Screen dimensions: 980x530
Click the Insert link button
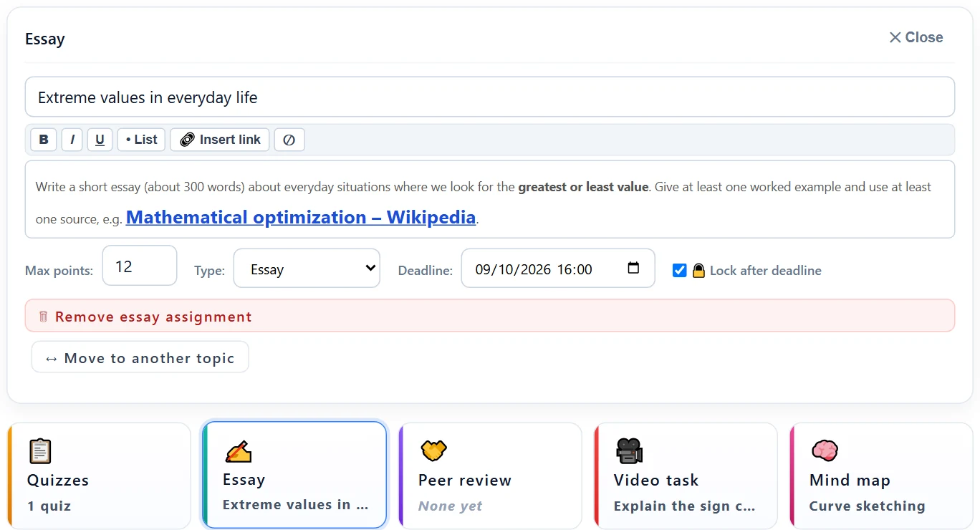pos(220,140)
